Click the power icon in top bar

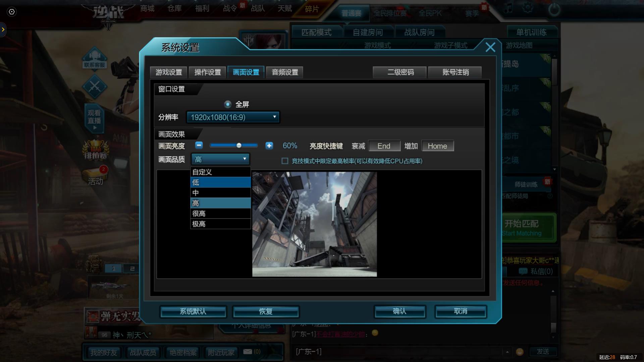pos(554,9)
